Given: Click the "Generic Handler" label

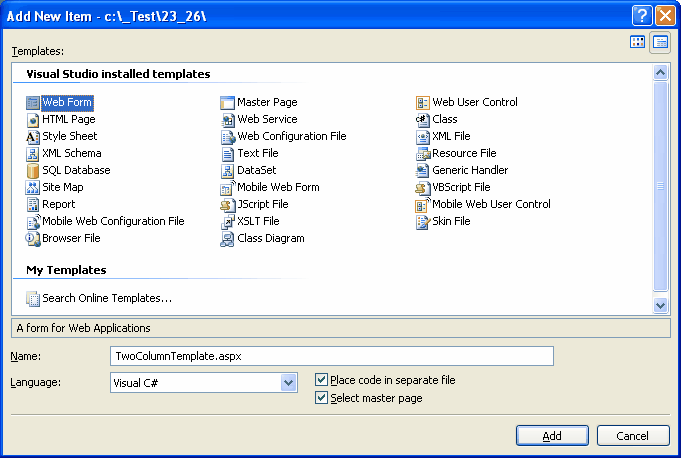Looking at the screenshot, I should (x=470, y=170).
